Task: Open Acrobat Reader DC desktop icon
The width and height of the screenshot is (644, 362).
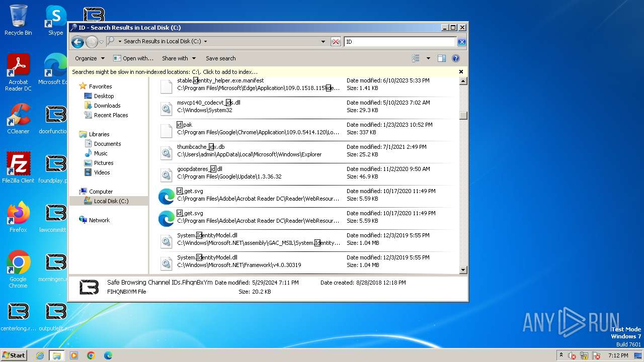Action: tap(18, 73)
